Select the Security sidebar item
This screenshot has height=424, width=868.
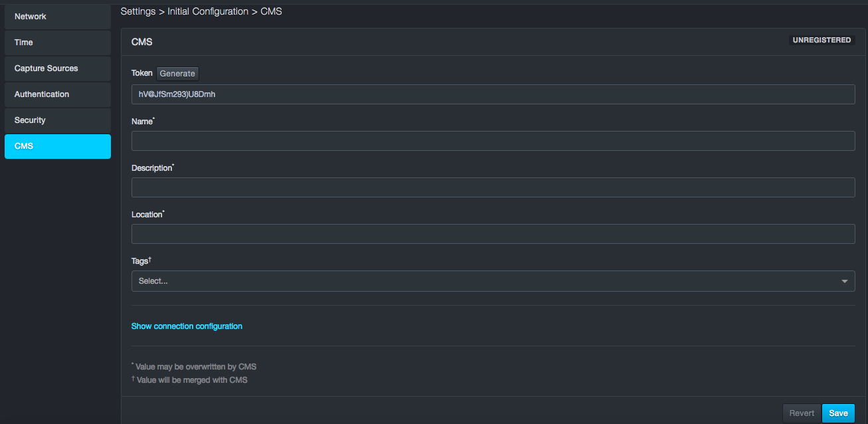click(57, 120)
